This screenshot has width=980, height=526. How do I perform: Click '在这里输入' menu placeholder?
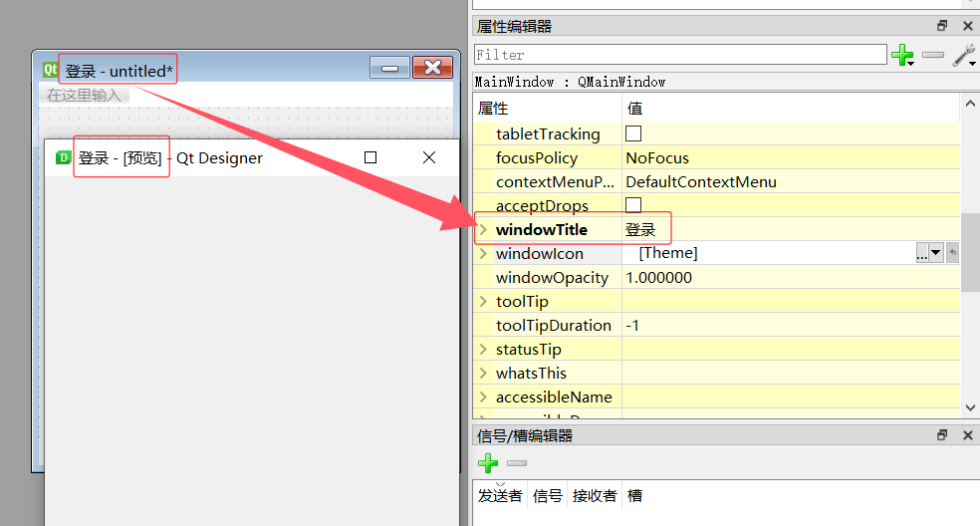tap(84, 95)
